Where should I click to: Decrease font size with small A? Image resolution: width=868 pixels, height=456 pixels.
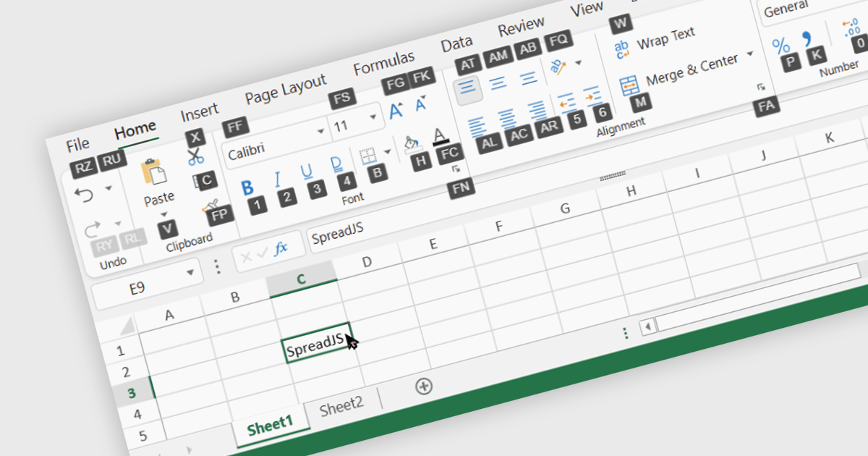pyautogui.click(x=421, y=104)
